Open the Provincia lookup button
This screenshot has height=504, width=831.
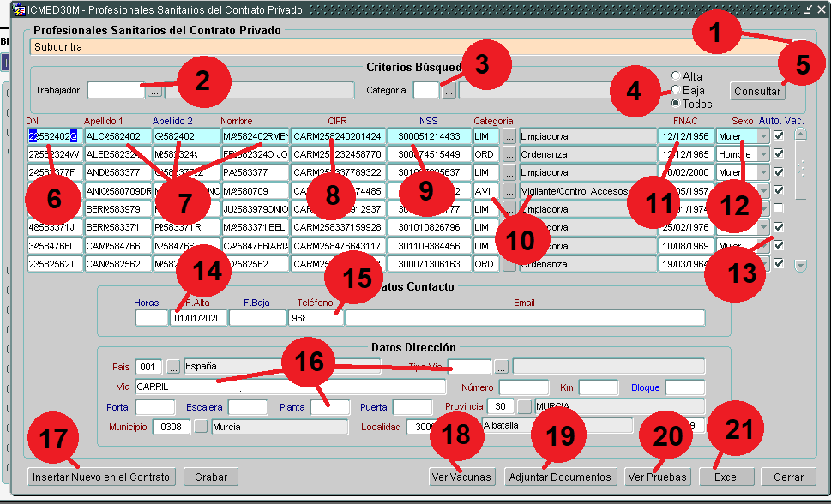click(524, 406)
